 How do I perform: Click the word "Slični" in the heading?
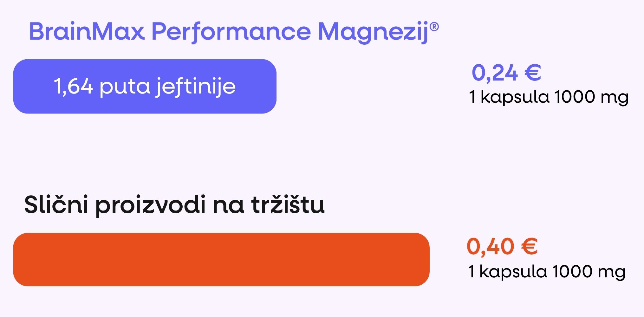click(56, 205)
